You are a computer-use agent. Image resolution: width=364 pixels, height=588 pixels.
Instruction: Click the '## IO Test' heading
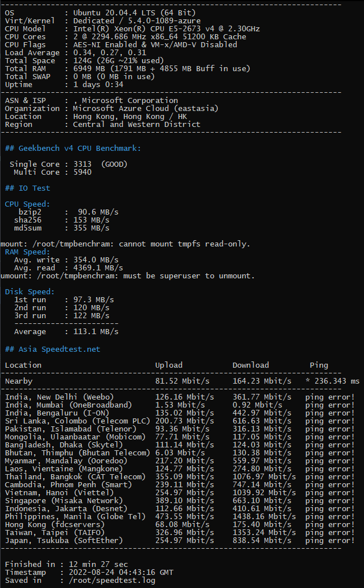(28, 188)
